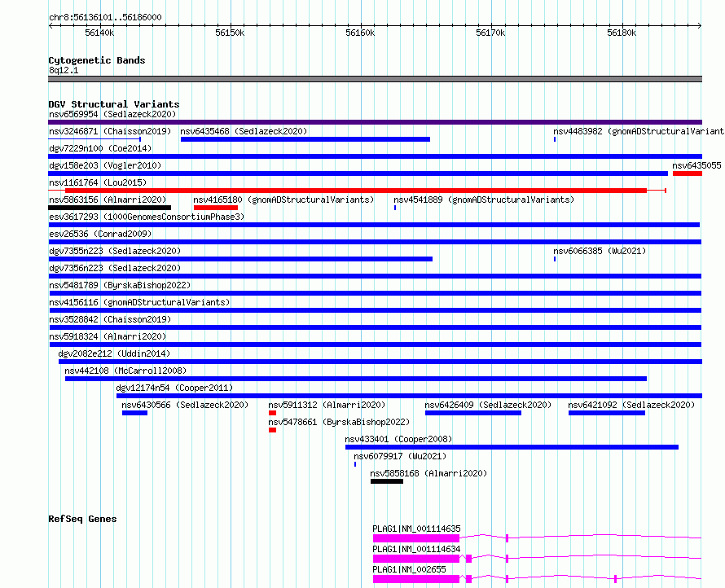The height and width of the screenshot is (588, 725).
Task: Click the tiny nsv6079917 variant marker
Action: click(355, 464)
